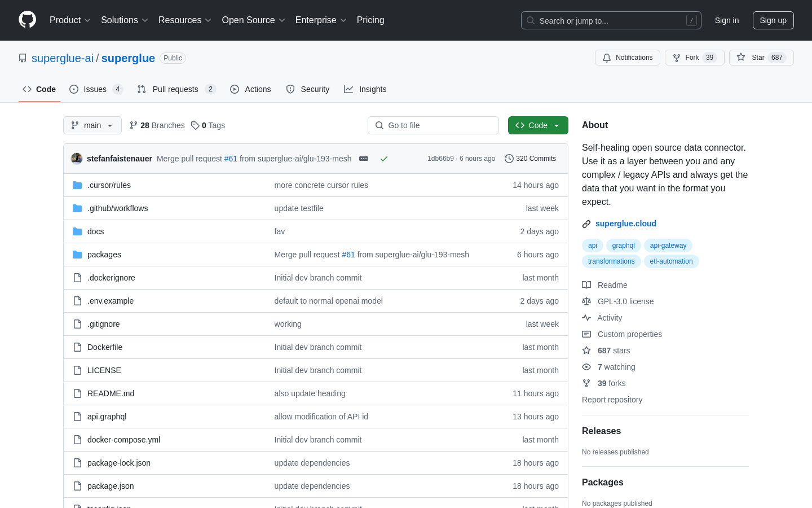The height and width of the screenshot is (508, 812).
Task: Open the Pricing page
Action: tap(370, 20)
